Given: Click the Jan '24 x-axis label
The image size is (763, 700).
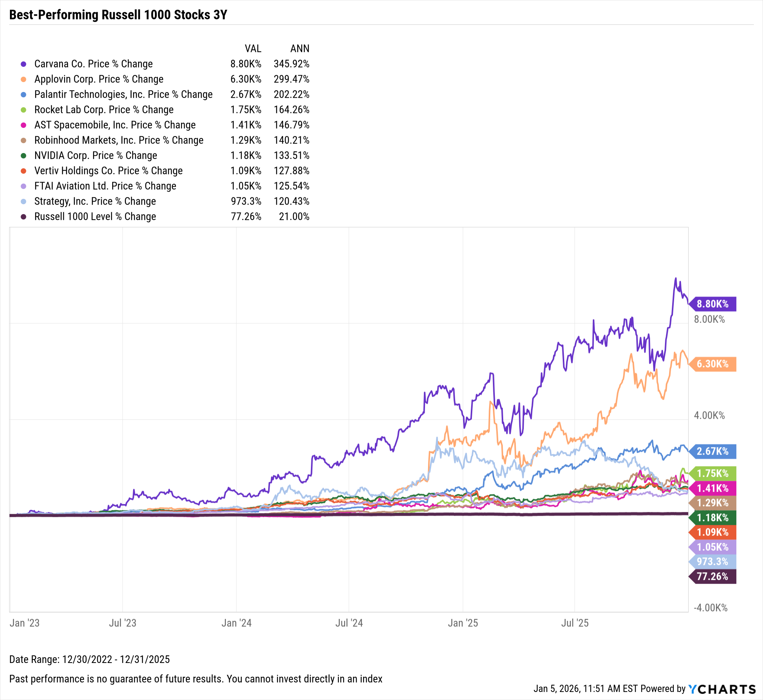Looking at the screenshot, I should click(x=237, y=623).
